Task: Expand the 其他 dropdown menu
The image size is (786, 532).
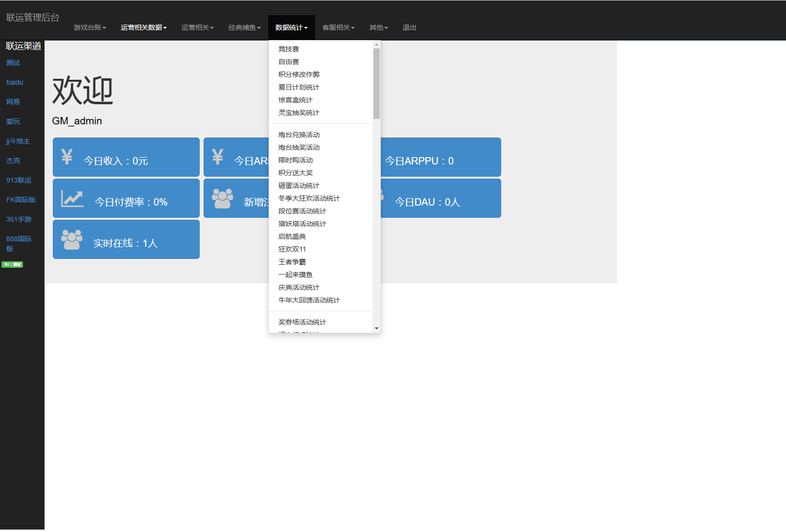Action: pos(378,27)
